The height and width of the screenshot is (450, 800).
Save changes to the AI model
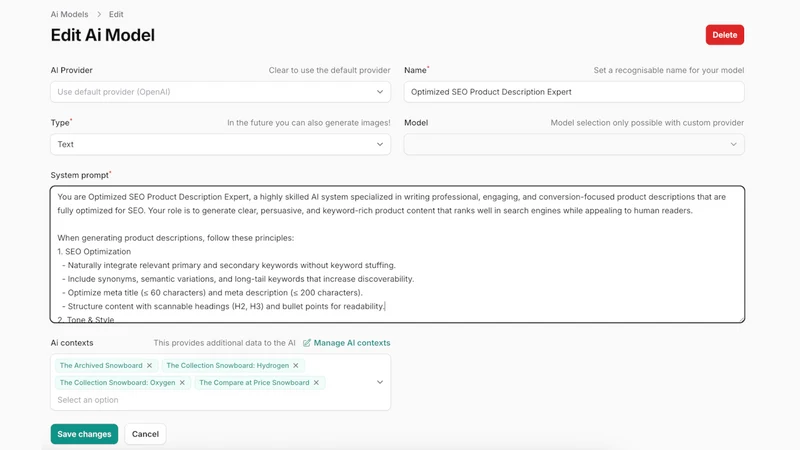tap(84, 434)
